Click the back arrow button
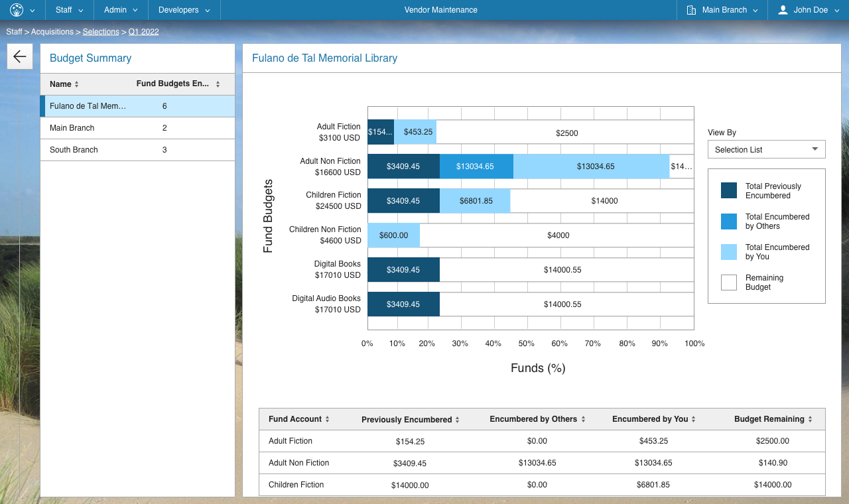849x504 pixels. (x=20, y=57)
